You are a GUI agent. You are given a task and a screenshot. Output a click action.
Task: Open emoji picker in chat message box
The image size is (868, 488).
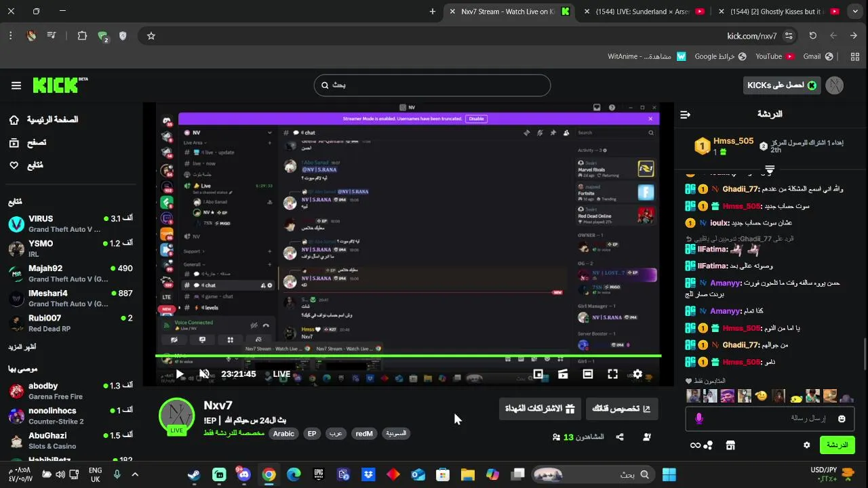(x=842, y=419)
